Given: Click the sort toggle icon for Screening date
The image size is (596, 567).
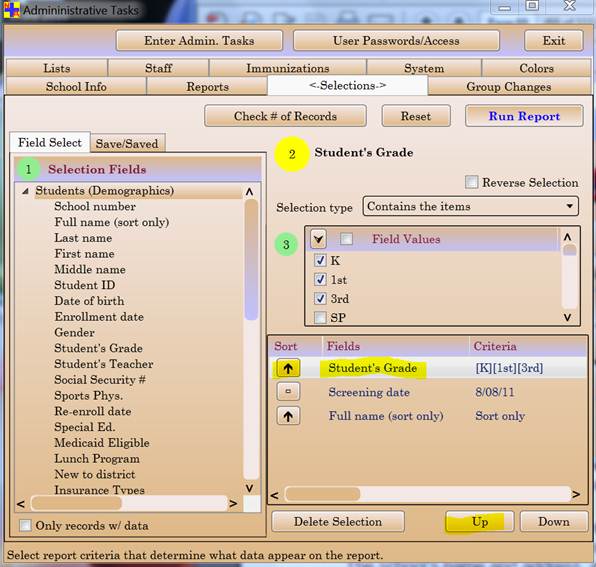Looking at the screenshot, I should click(288, 391).
